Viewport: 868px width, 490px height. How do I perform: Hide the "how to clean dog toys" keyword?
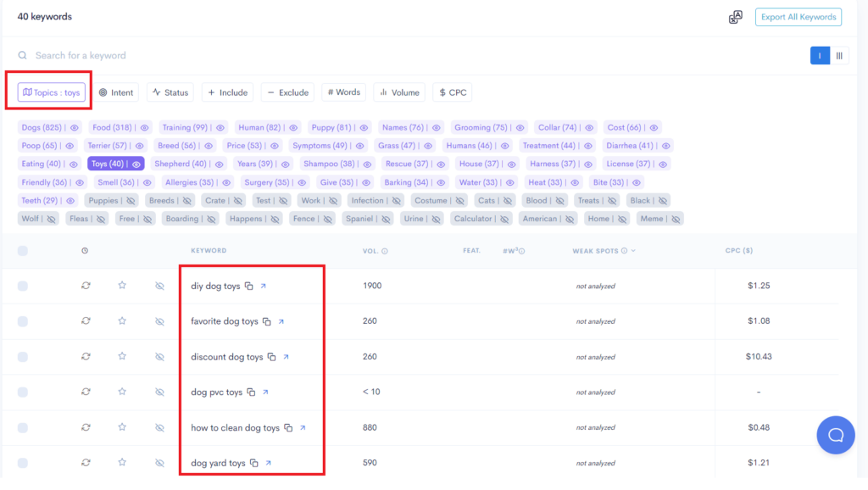click(159, 427)
